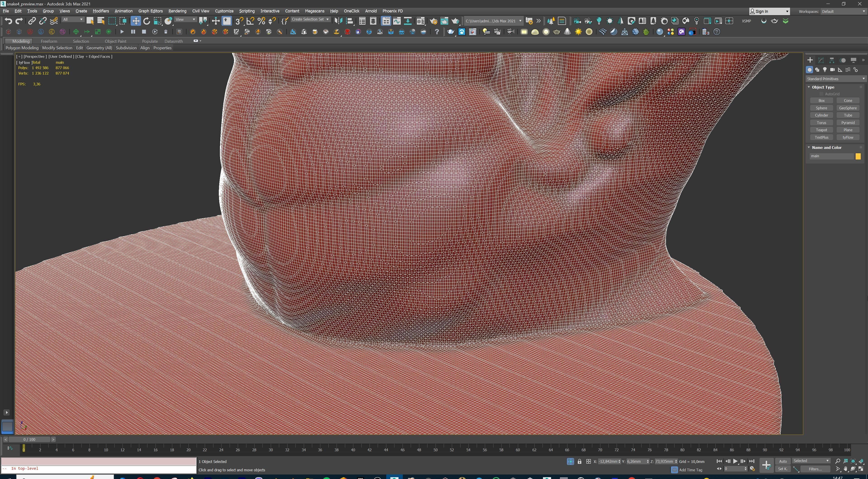868x479 pixels.
Task: Open the Standard Primitives dropdown
Action: coord(835,79)
